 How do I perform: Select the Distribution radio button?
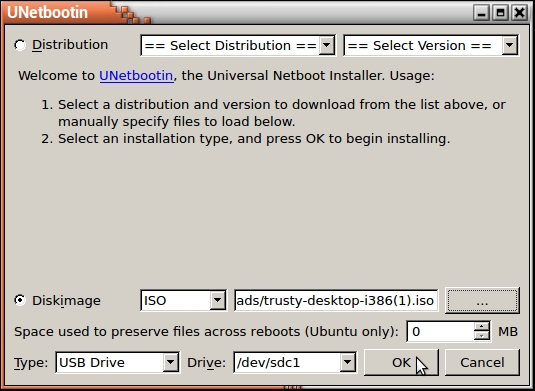(x=20, y=45)
